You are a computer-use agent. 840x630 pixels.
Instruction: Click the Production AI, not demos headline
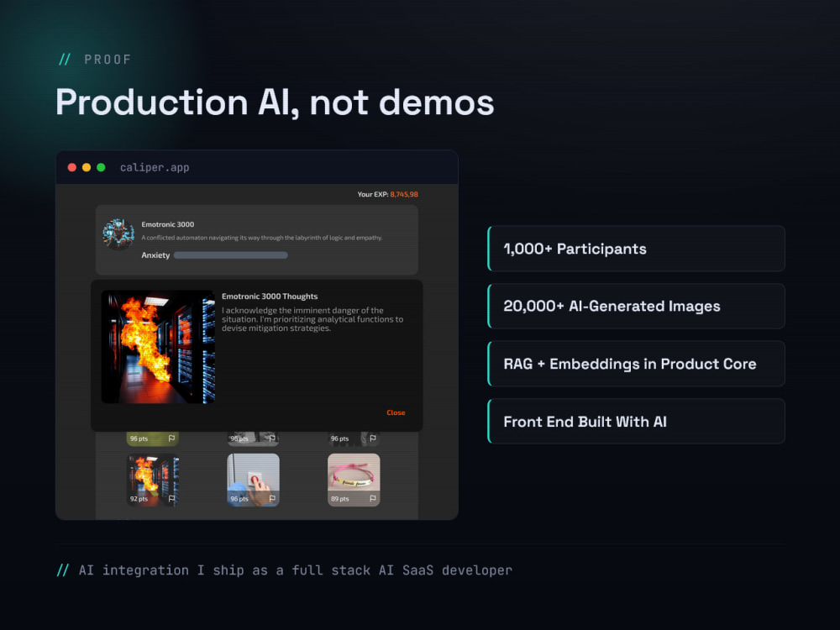tap(275, 102)
